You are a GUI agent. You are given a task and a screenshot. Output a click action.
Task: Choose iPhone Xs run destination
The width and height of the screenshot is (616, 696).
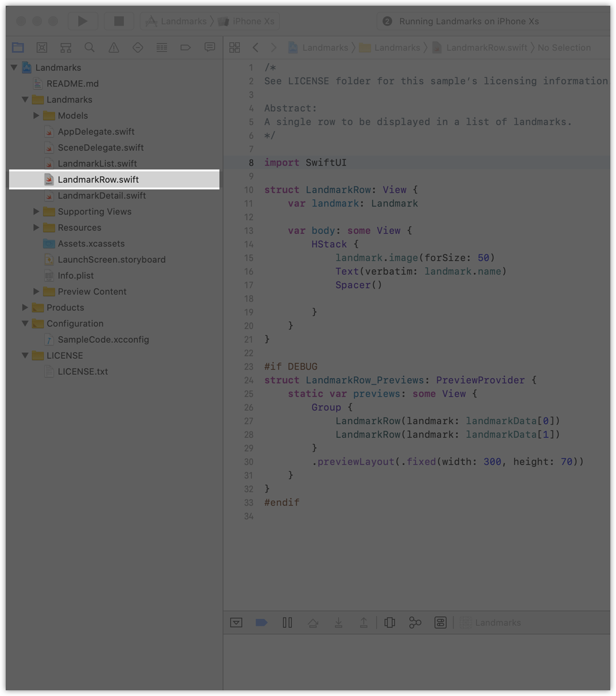coord(247,21)
